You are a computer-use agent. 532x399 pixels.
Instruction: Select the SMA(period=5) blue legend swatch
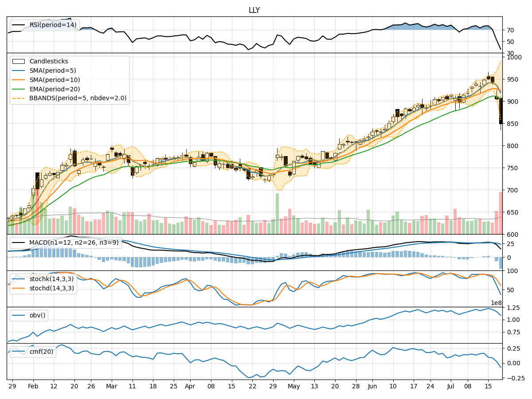pos(19,70)
